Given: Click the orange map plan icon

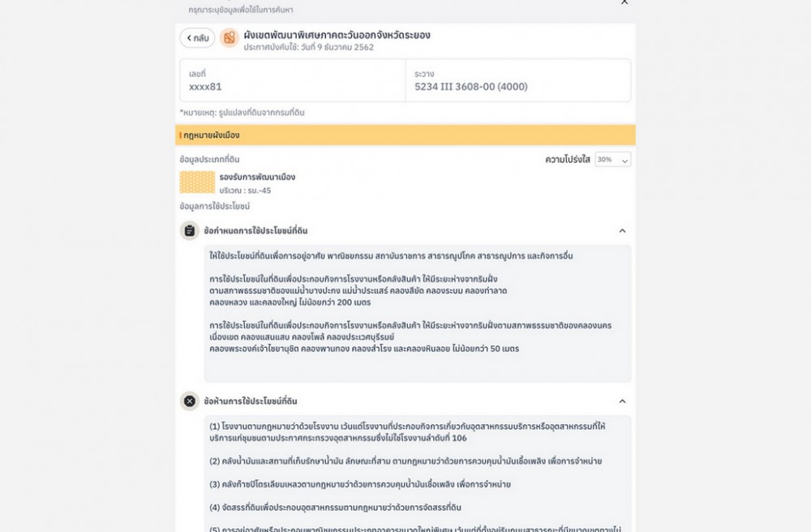Looking at the screenshot, I should coord(230,38).
